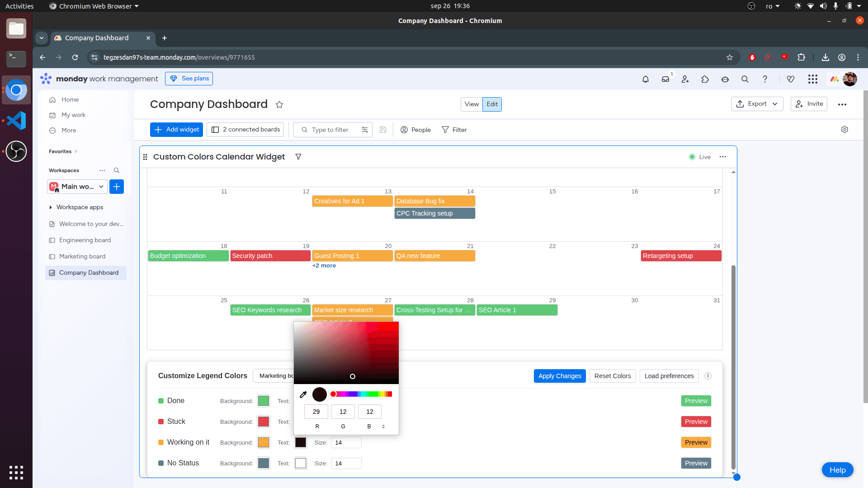This screenshot has height=488, width=868.
Task: Click the Apply Changes button
Action: click(x=559, y=376)
